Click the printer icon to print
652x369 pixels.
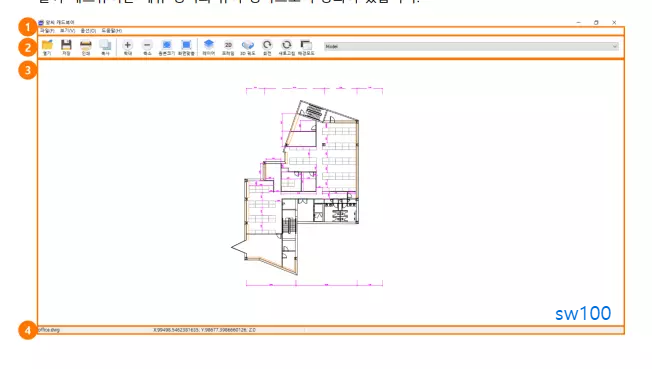[x=86, y=47]
